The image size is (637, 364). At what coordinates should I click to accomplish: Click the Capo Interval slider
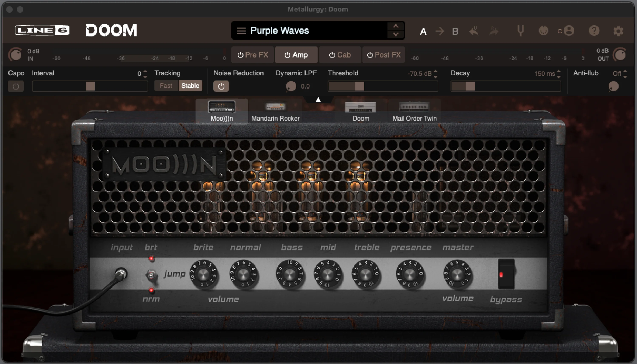(90, 86)
